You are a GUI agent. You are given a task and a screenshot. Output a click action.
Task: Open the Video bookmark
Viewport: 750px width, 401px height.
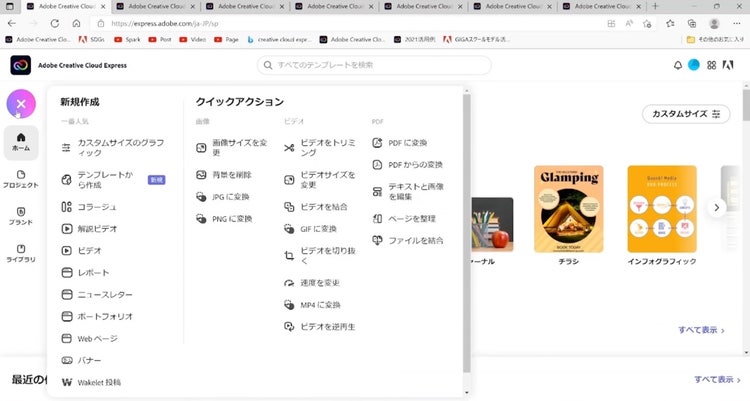(193, 40)
